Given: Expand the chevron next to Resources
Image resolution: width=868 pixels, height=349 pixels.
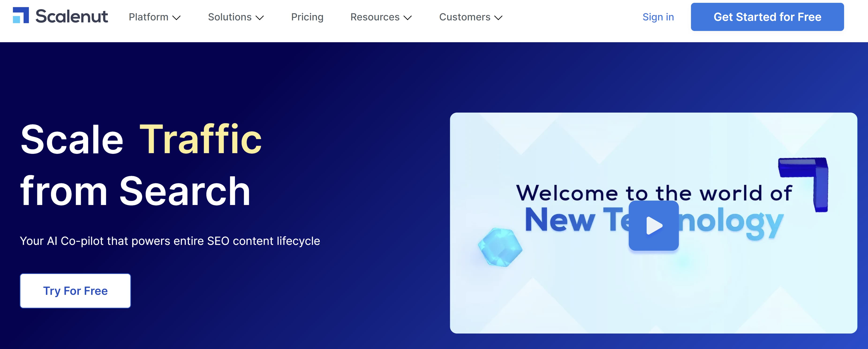Looking at the screenshot, I should tap(408, 18).
